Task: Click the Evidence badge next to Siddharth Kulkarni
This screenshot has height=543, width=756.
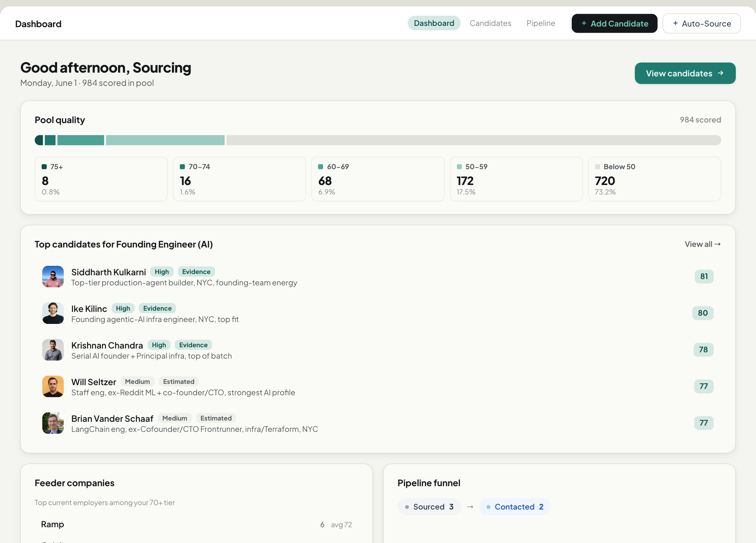Action: click(196, 271)
